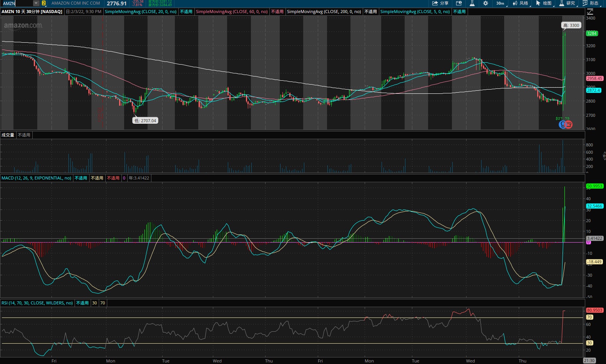The width and height of the screenshot is (606, 364).
Task: Click the patterns chart icon next to 形态
Action: pyautogui.click(x=585, y=3)
